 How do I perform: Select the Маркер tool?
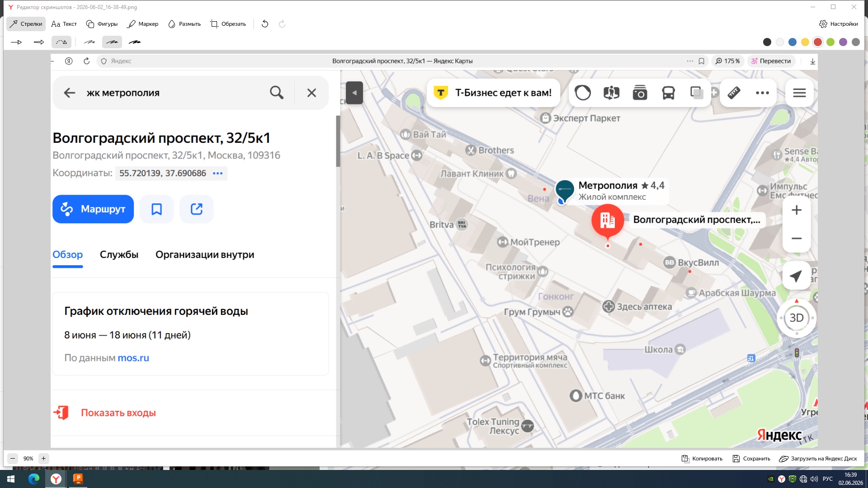point(143,24)
